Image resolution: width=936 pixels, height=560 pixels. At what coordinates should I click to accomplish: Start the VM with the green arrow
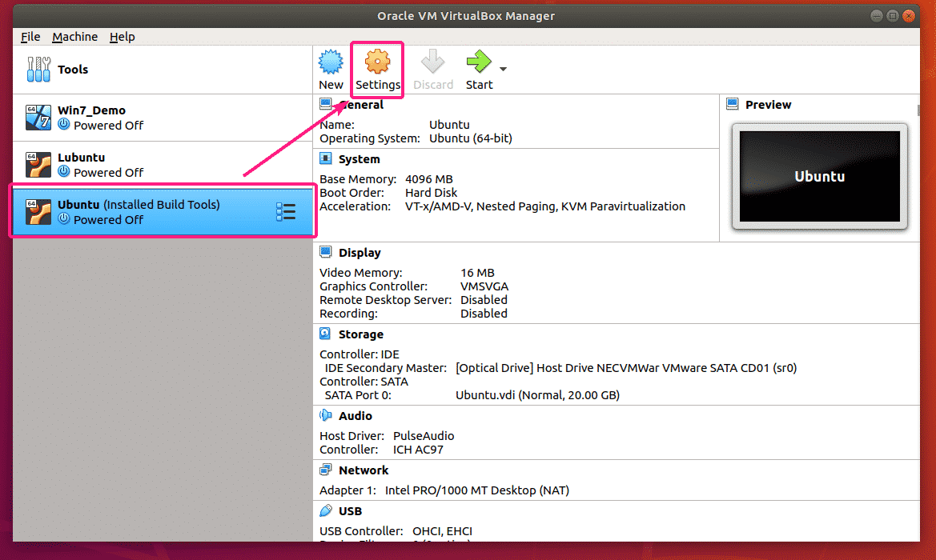pos(479,62)
